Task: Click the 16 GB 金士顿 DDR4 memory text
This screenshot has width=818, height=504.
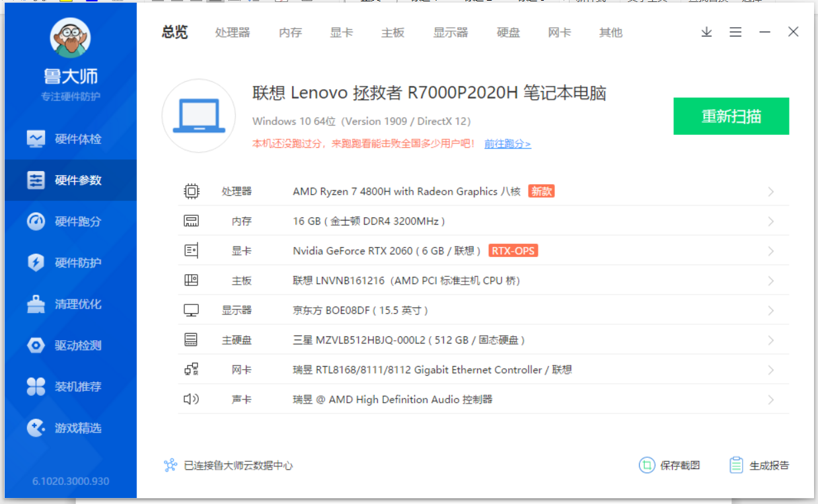Action: [x=369, y=221]
